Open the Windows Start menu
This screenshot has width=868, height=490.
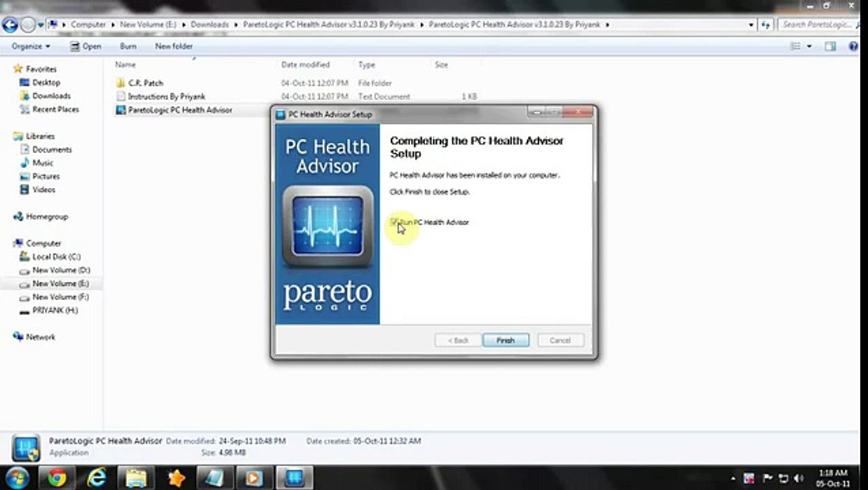tap(18, 478)
